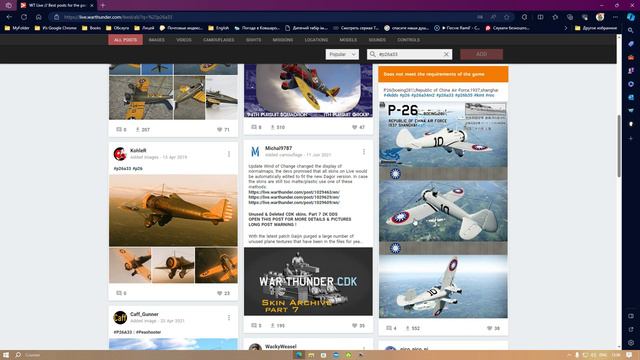Expand the bookmarks overflow chevron
This screenshot has height=360, width=640.
566,28
